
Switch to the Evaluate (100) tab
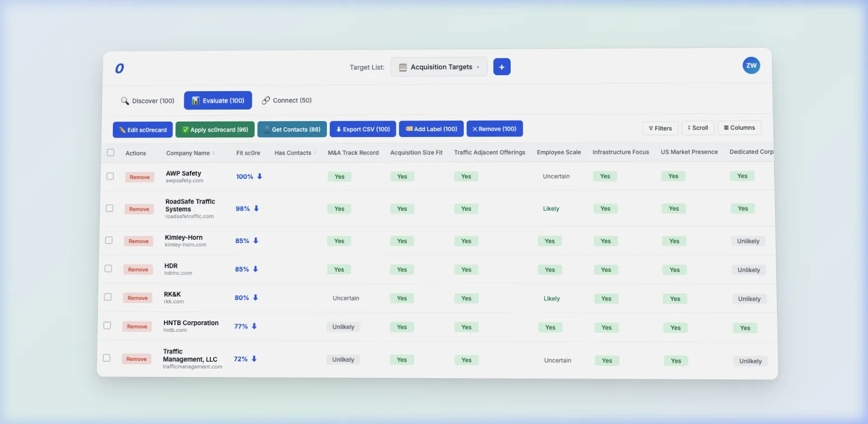[x=218, y=100]
